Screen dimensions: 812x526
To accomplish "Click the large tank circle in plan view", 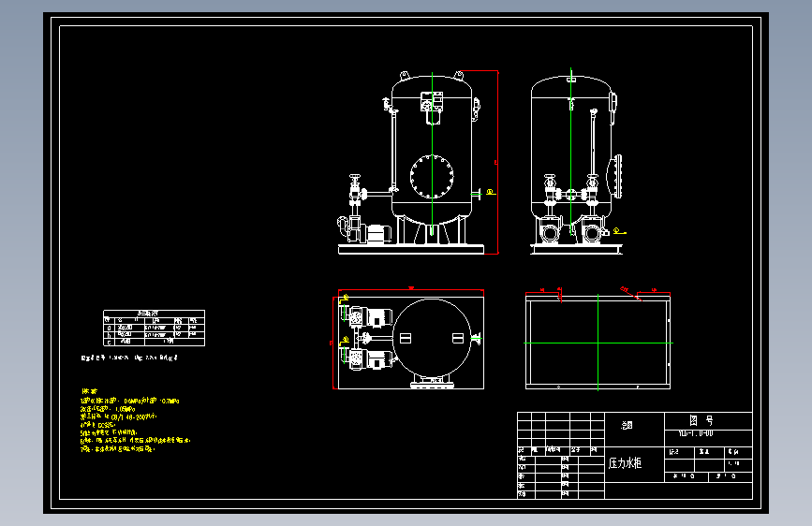I will (432, 338).
